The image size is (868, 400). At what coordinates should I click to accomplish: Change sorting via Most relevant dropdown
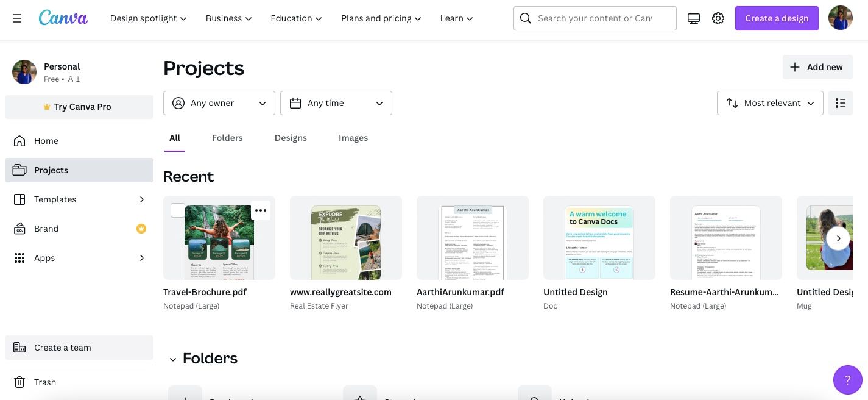click(x=770, y=102)
